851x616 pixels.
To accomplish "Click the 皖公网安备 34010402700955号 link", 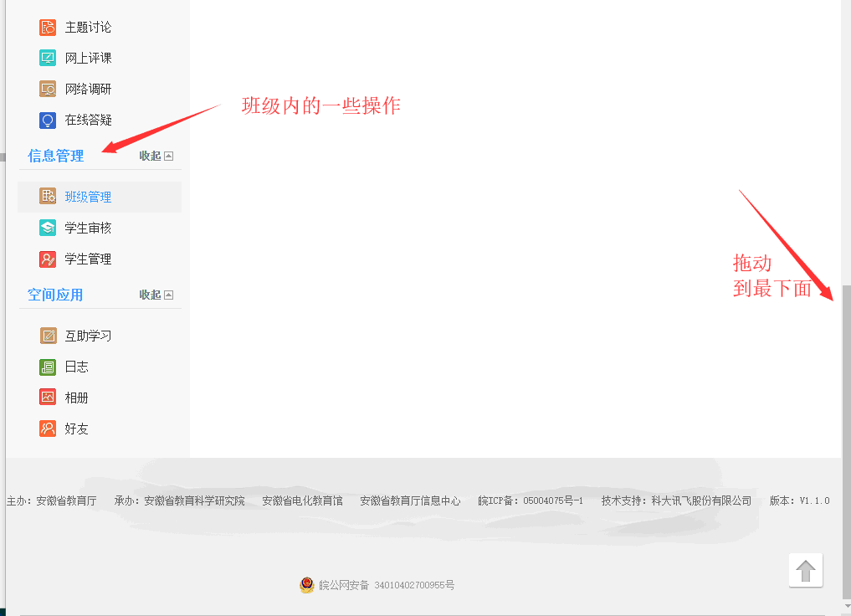I will [387, 585].
